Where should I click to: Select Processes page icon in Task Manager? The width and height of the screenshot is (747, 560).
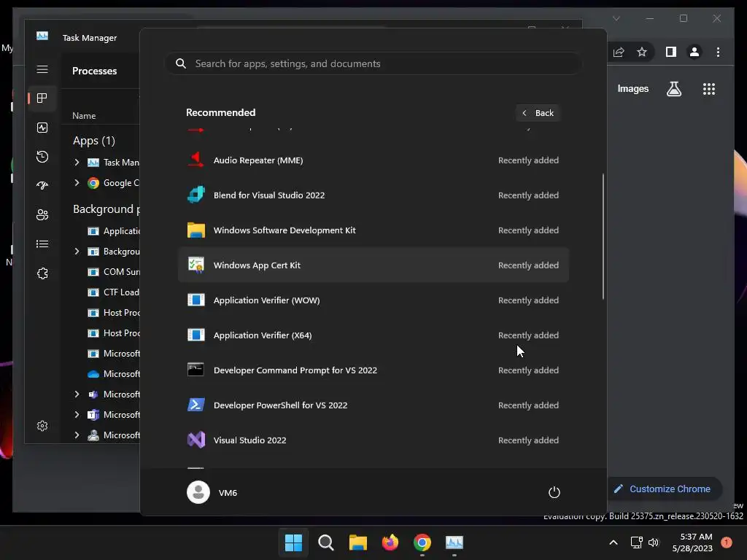[42, 98]
